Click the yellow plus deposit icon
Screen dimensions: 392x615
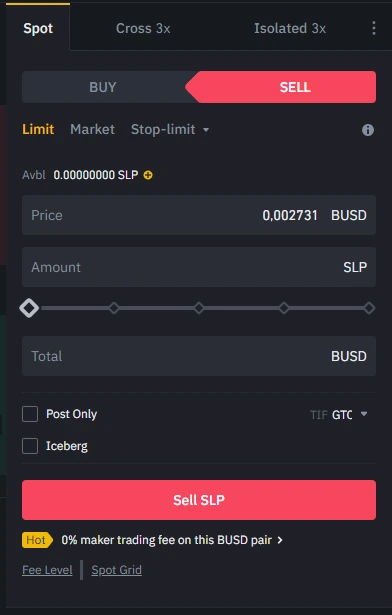[148, 175]
